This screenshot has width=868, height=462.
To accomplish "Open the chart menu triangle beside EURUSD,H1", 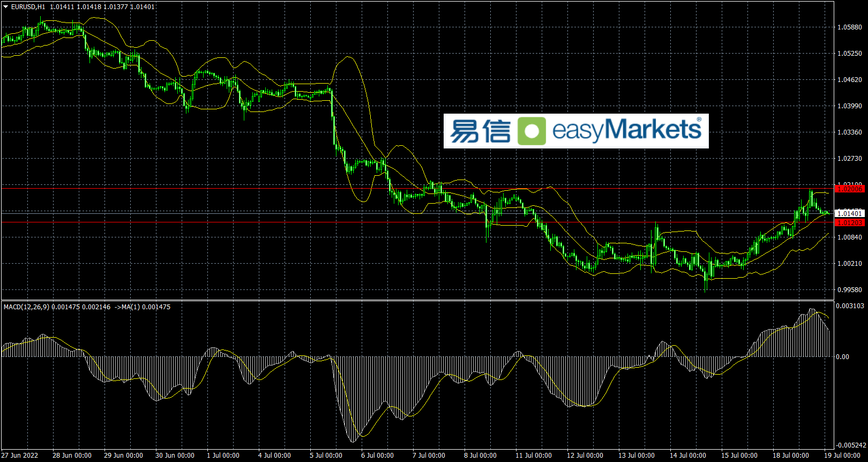I will coord(6,7).
